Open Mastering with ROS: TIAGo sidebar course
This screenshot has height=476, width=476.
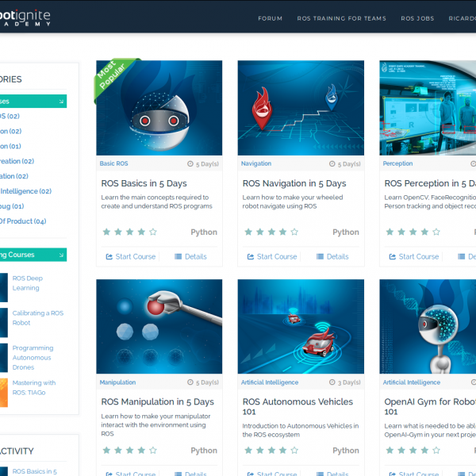pyautogui.click(x=33, y=388)
